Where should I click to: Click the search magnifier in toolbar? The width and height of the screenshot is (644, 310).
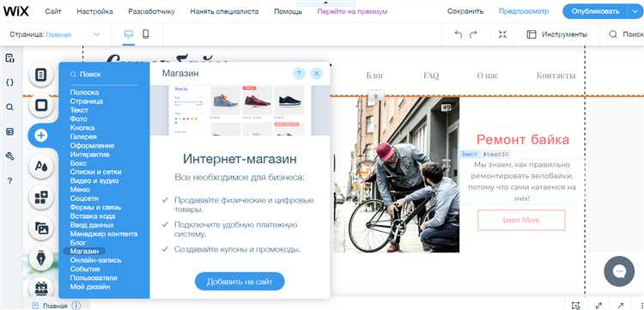tap(613, 34)
